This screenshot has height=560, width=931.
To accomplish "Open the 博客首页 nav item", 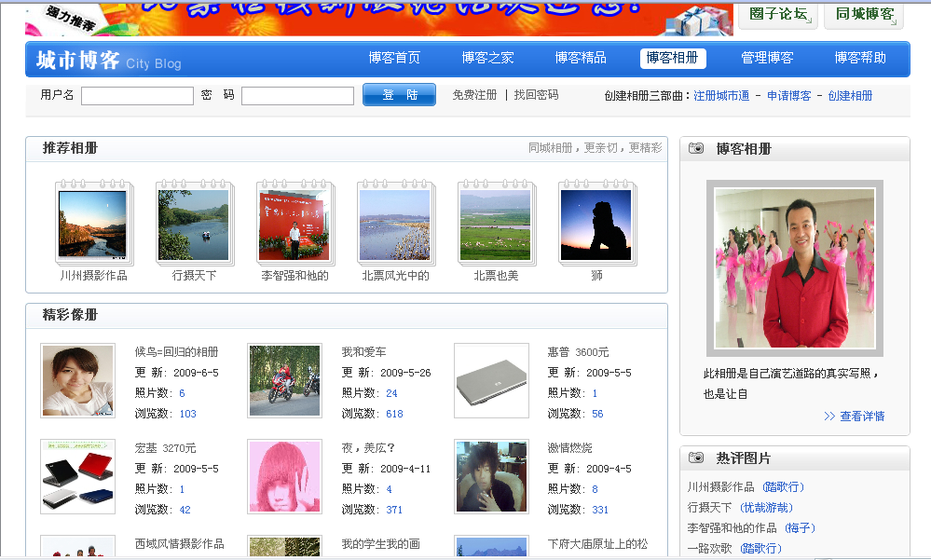I will pyautogui.click(x=394, y=58).
